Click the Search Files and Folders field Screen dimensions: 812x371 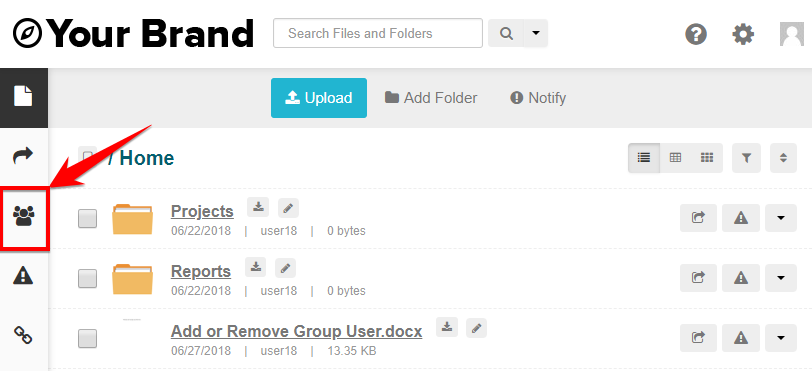coord(378,33)
